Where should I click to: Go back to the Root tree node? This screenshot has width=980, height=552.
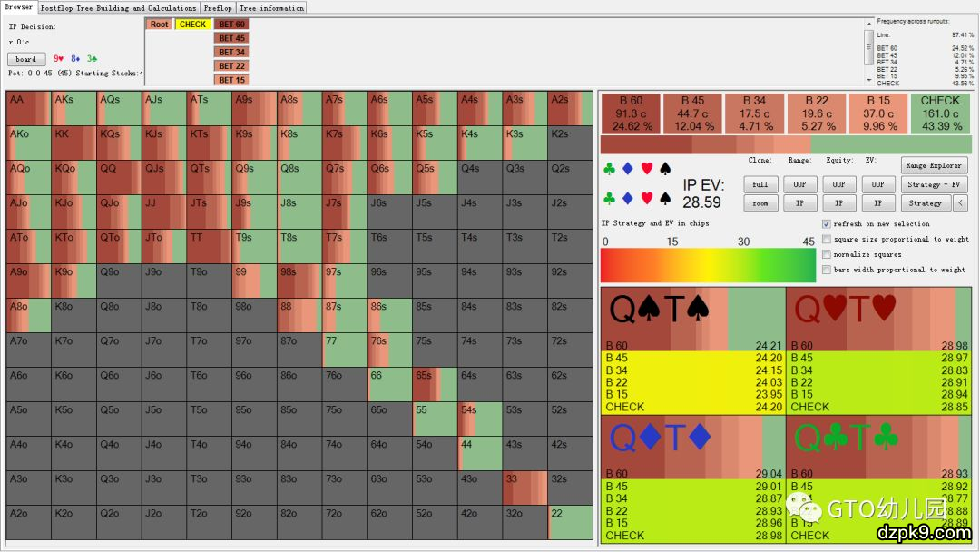pyautogui.click(x=160, y=25)
